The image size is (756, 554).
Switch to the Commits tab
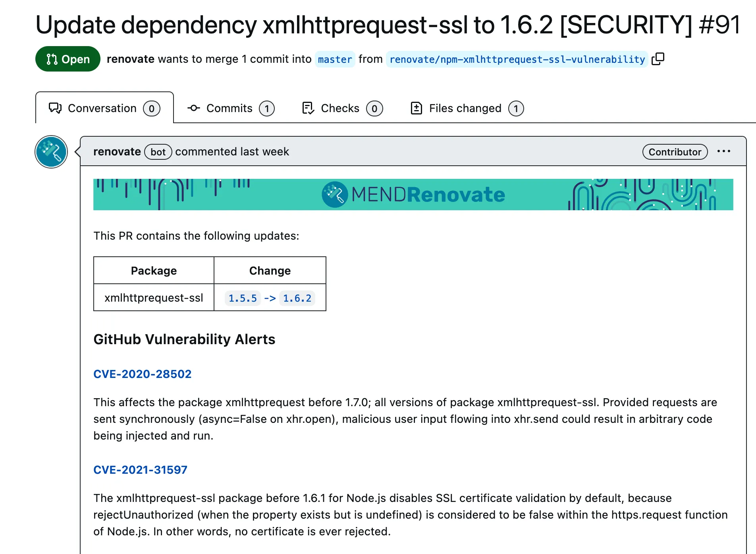(229, 108)
